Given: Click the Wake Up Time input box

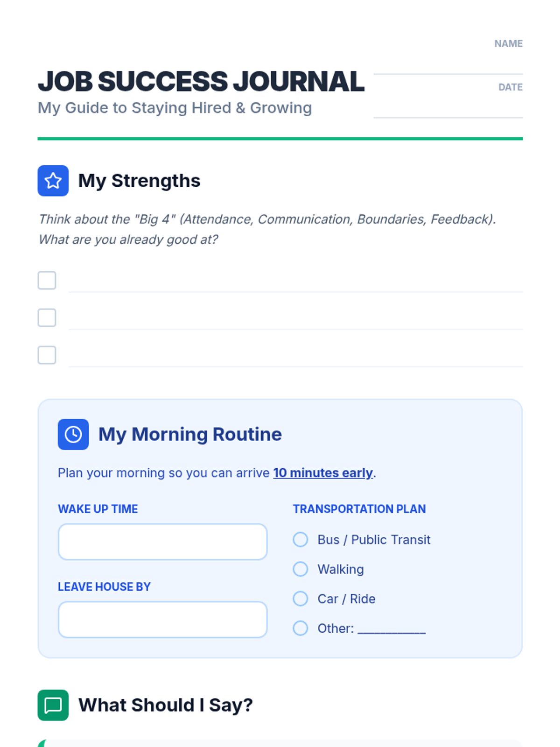Looking at the screenshot, I should click(x=162, y=542).
